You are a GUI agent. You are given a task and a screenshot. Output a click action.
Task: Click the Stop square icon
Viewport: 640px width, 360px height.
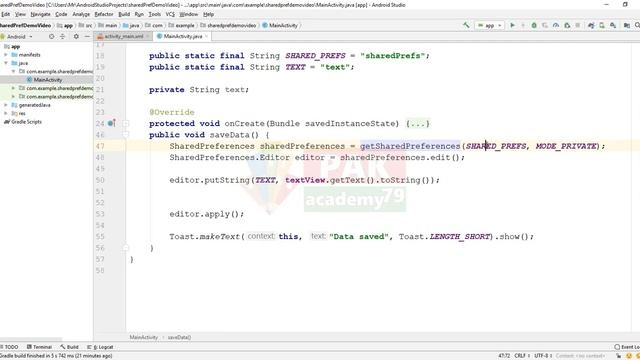578,25
